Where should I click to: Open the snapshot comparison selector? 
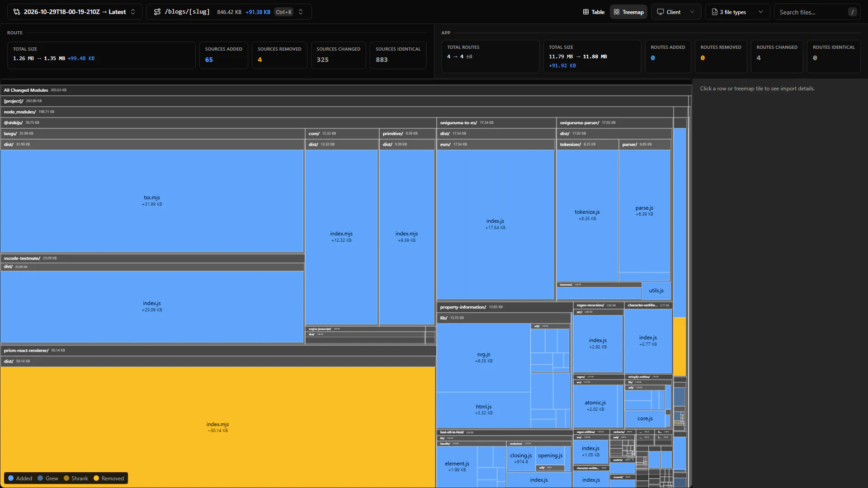click(x=75, y=12)
